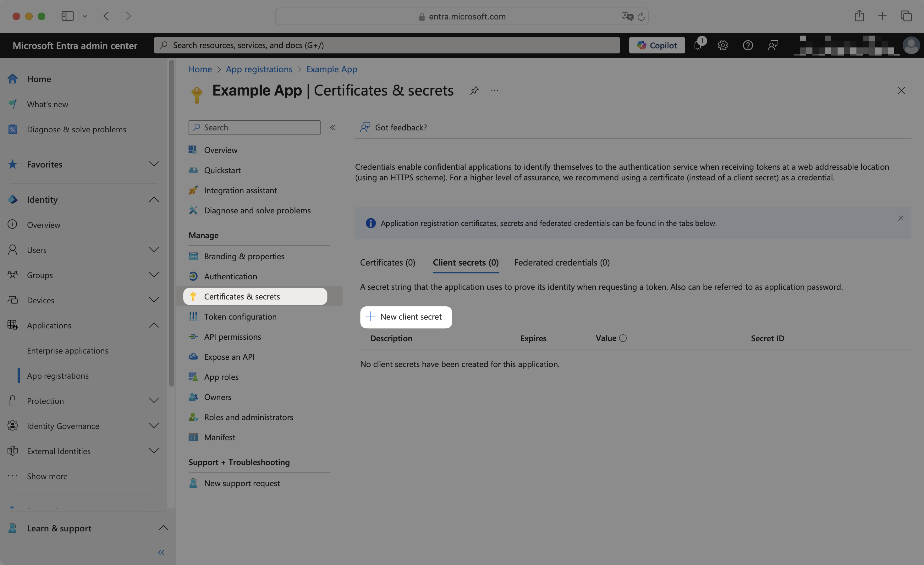Expand the Devices section
The image size is (924, 565).
pyautogui.click(x=154, y=300)
